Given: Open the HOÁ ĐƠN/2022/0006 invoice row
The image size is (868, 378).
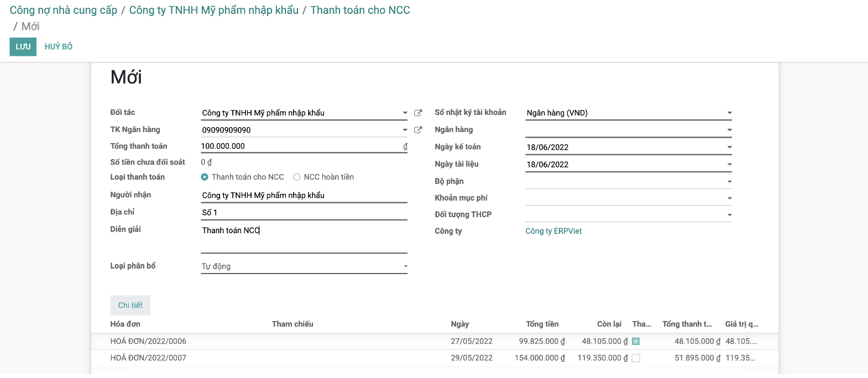Looking at the screenshot, I should tap(435, 342).
